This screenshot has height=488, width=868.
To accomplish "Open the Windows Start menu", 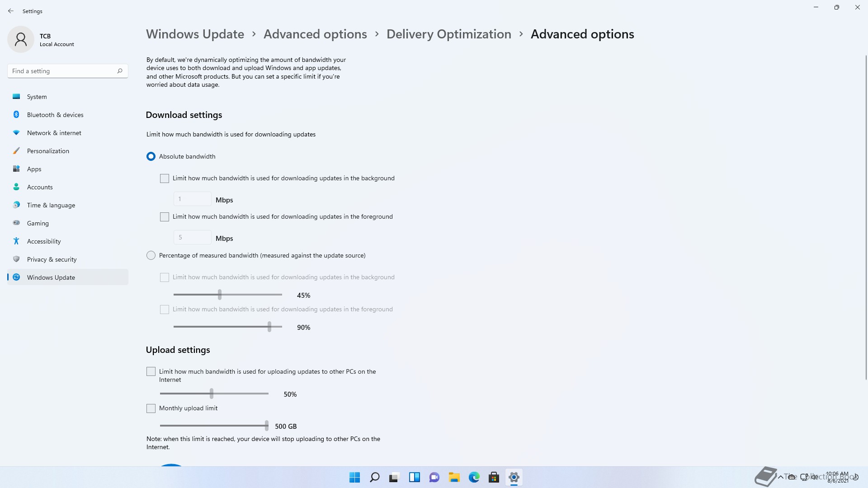I will tap(355, 477).
